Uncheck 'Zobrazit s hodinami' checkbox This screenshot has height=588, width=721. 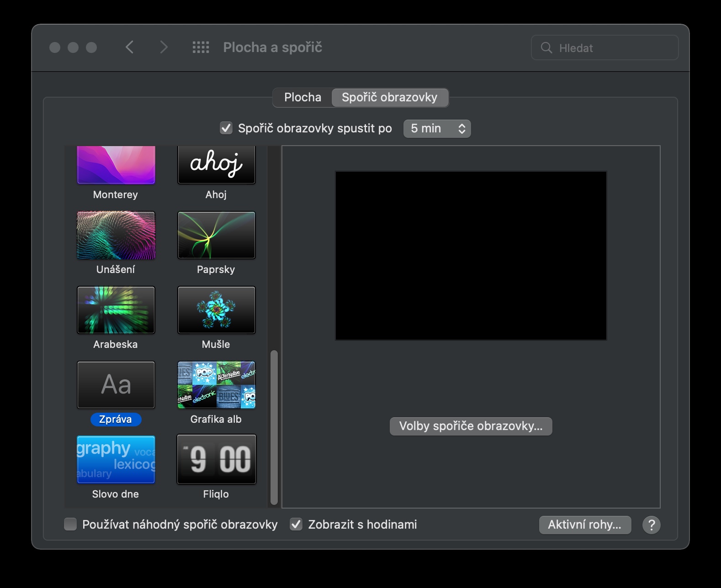point(296,525)
